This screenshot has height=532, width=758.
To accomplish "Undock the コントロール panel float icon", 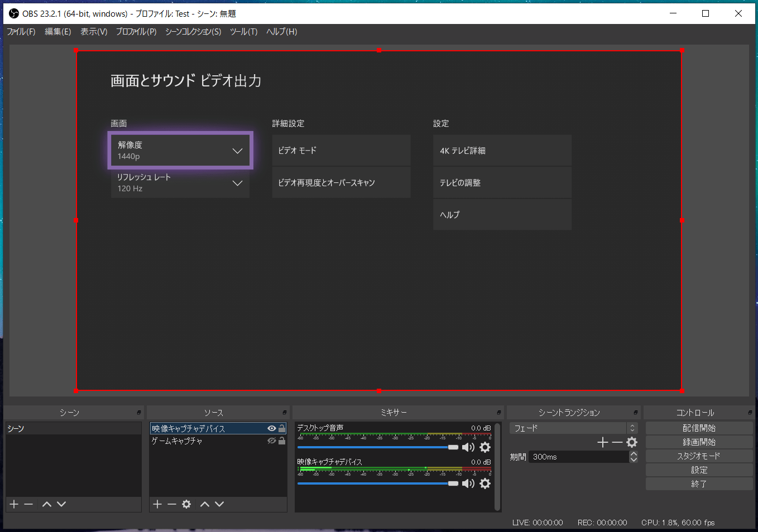I will tap(750, 413).
